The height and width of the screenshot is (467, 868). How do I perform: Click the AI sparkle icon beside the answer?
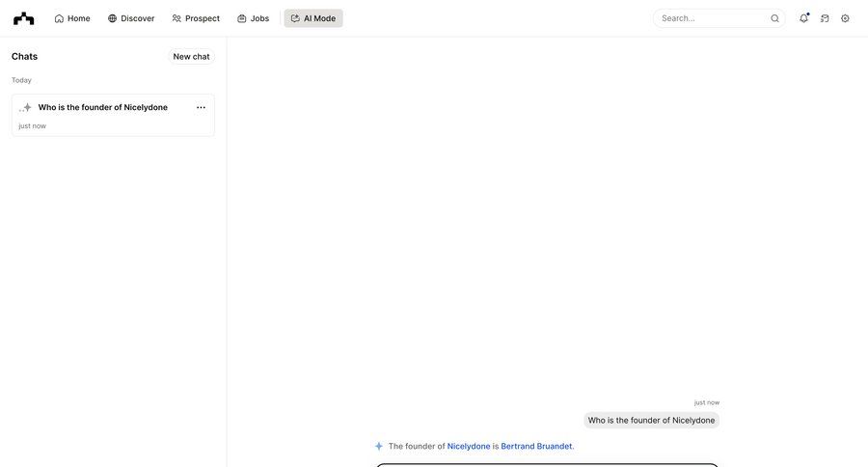tap(379, 446)
